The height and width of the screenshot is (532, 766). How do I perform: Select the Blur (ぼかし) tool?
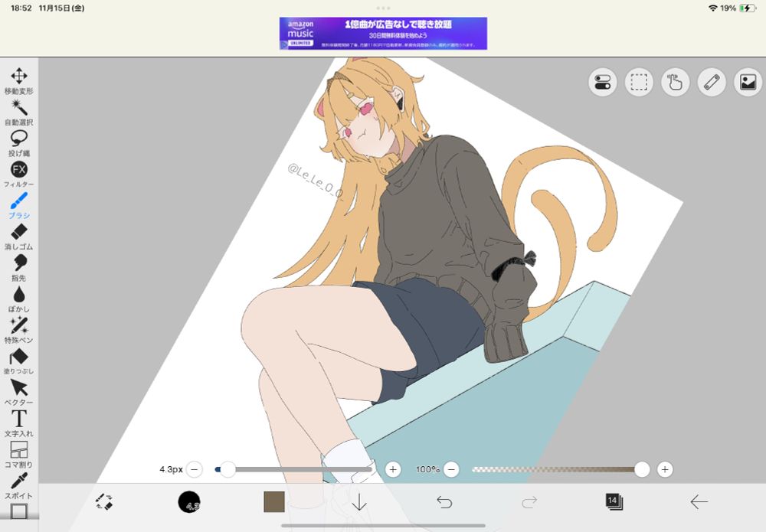(x=19, y=299)
